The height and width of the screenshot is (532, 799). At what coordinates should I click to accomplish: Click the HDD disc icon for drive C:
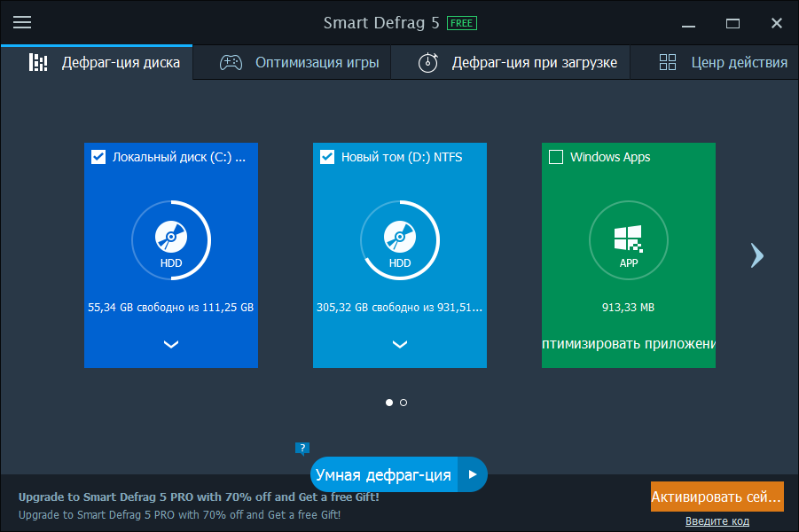click(x=171, y=238)
